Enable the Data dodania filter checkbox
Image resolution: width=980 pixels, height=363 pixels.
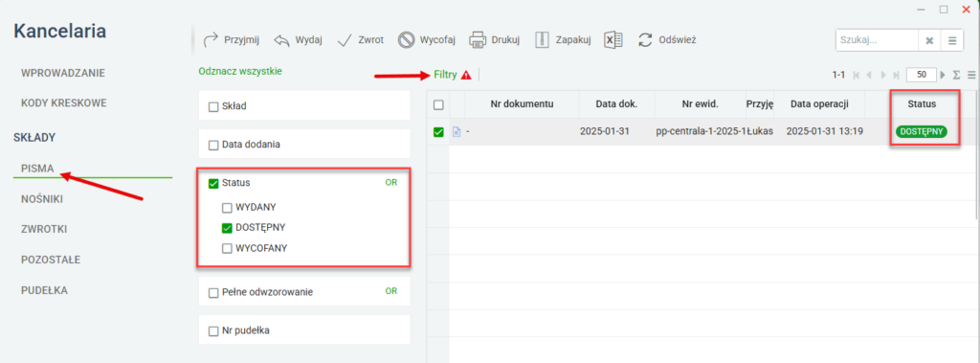pos(213,145)
